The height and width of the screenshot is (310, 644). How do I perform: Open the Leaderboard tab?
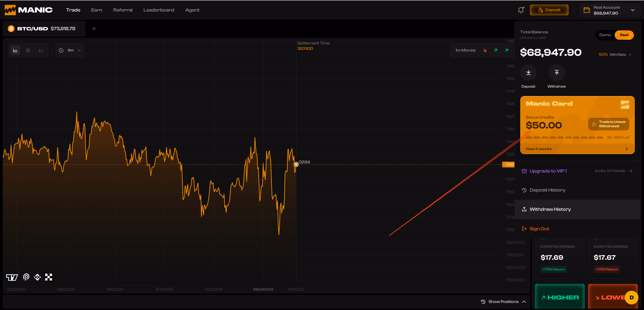159,10
